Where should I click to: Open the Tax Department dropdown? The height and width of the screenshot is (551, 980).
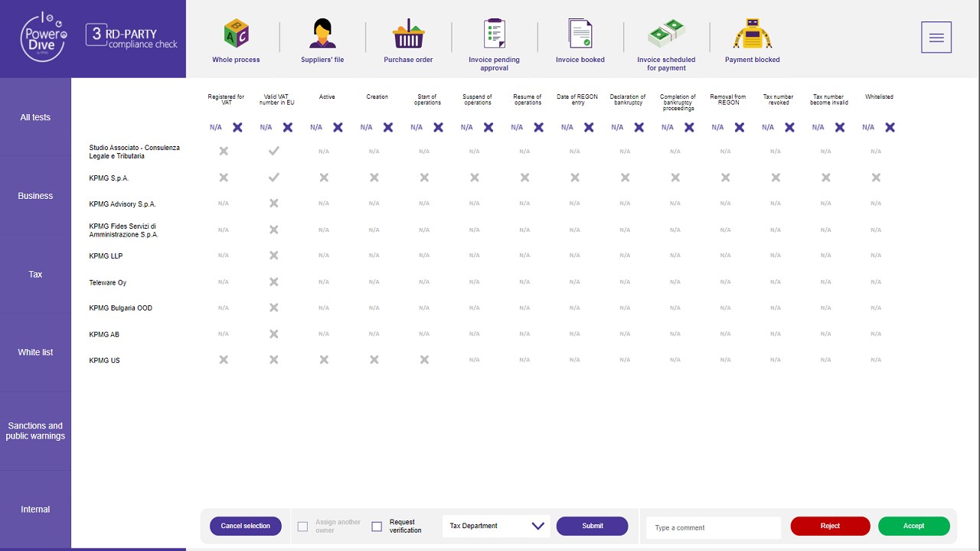tap(496, 526)
